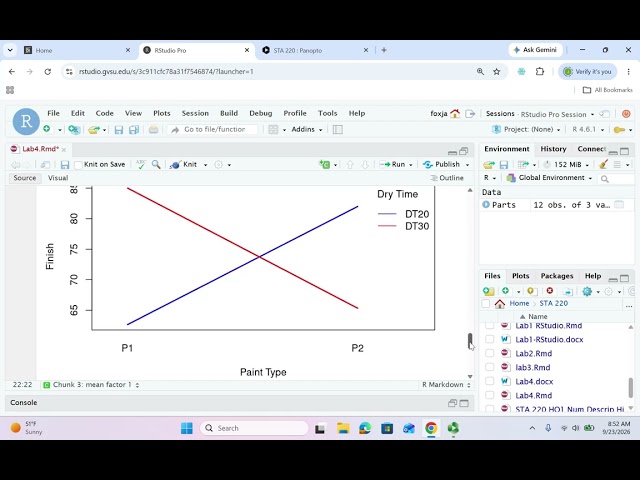Image resolution: width=640 pixels, height=480 pixels.
Task: Click the find and replace magnifier icon
Action: pos(156,164)
